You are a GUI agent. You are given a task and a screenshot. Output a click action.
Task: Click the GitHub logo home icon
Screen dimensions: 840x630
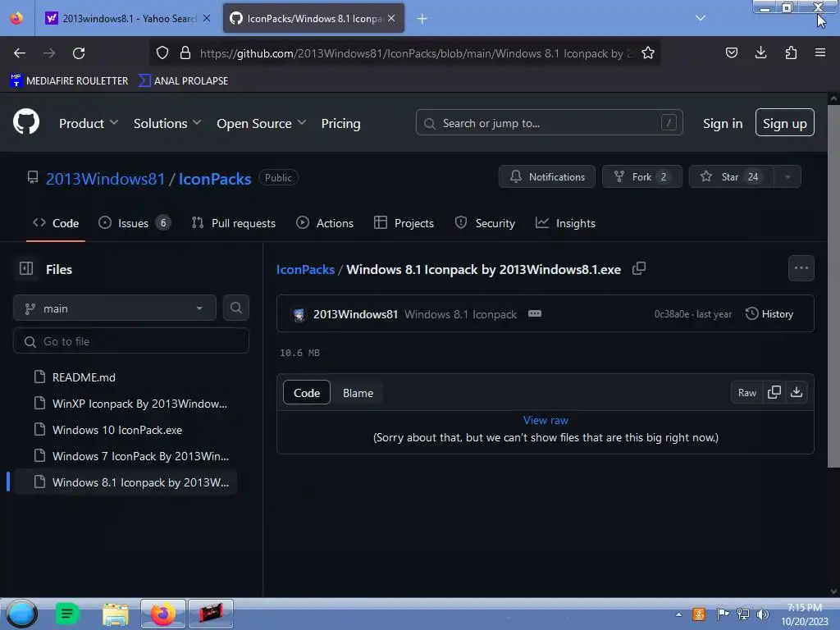tap(25, 122)
